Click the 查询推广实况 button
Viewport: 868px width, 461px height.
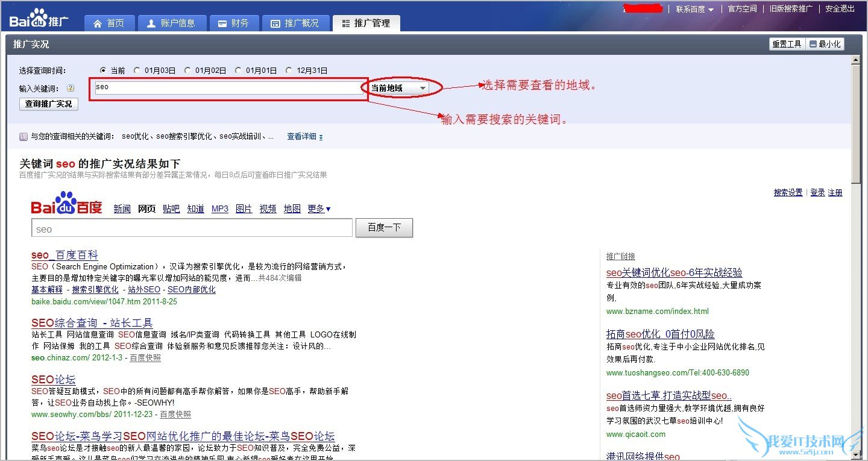click(49, 104)
